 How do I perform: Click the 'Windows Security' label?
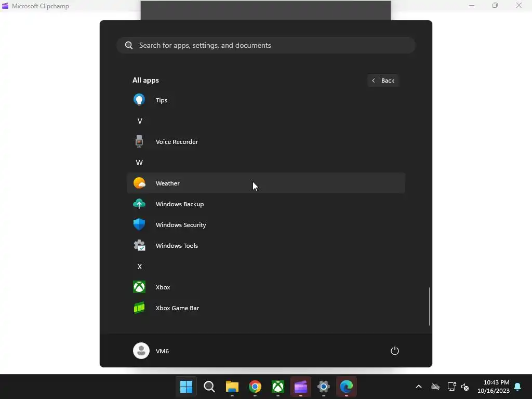tap(181, 225)
